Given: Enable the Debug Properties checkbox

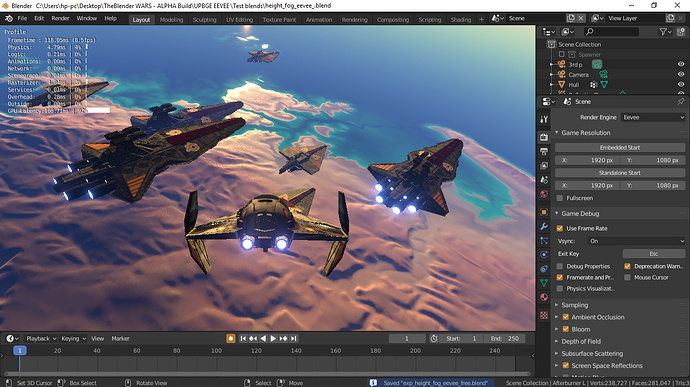Looking at the screenshot, I should pyautogui.click(x=560, y=266).
